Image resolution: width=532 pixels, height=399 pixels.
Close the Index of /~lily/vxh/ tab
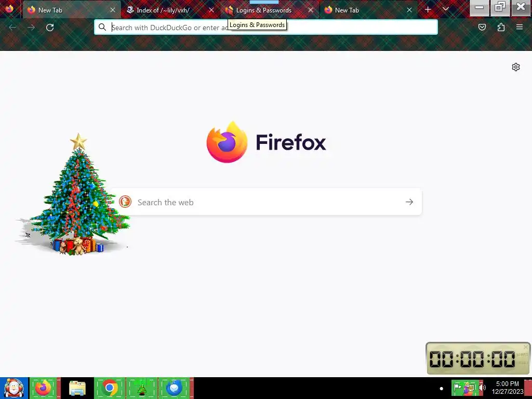211,10
